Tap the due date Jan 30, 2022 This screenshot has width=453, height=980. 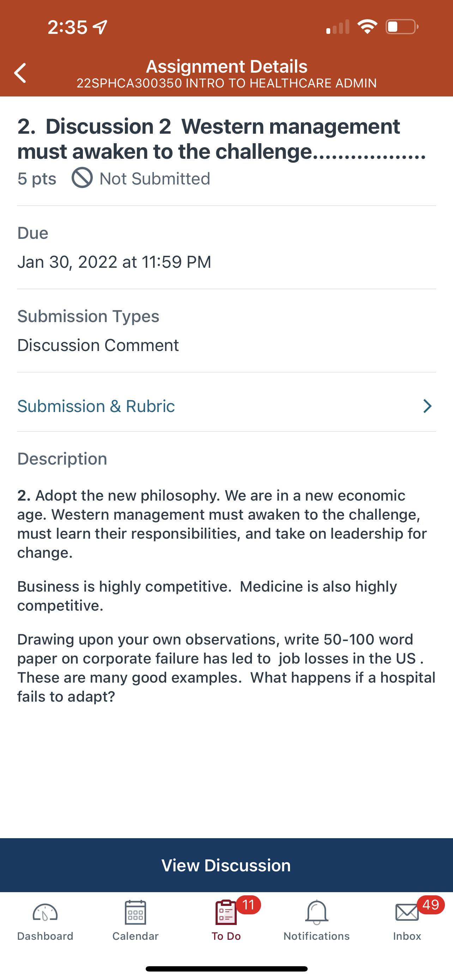pyautogui.click(x=67, y=262)
